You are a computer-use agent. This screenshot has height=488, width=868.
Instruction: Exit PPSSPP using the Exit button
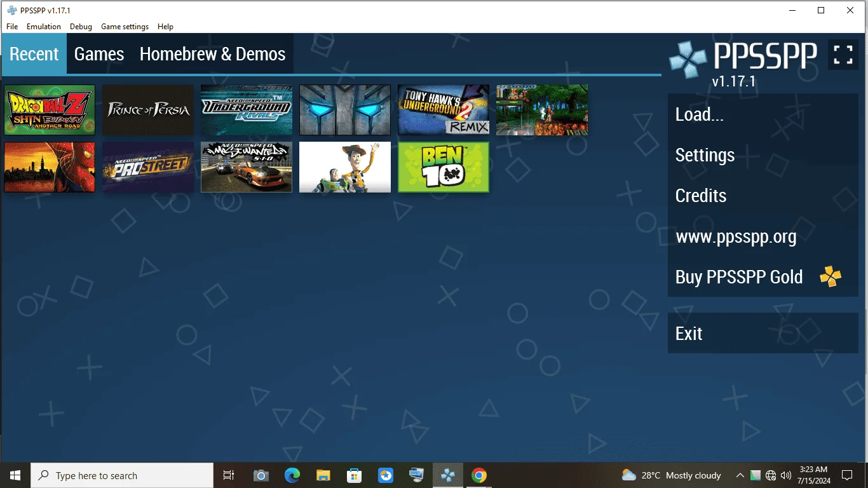(x=763, y=333)
